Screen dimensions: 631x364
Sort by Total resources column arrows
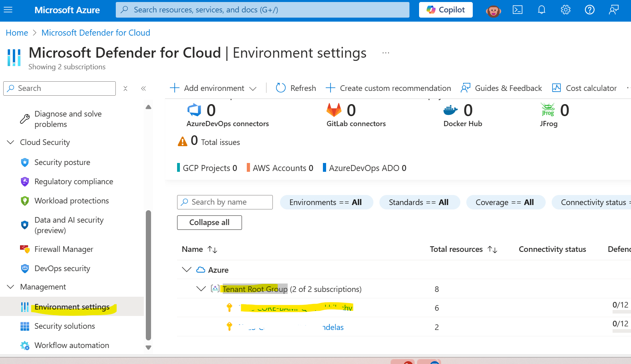point(492,249)
